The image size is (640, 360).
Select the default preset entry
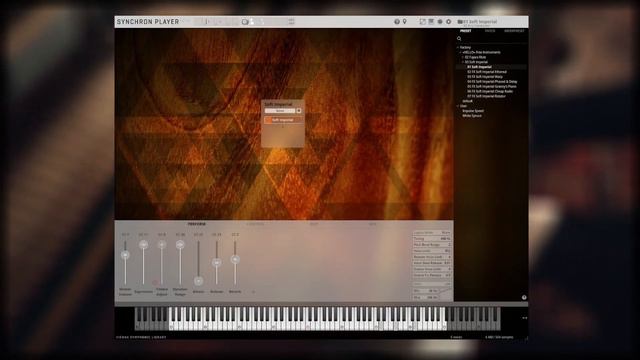[467, 101]
